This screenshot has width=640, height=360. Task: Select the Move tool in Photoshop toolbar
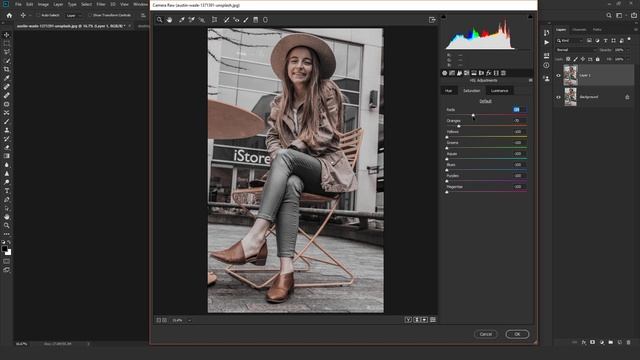(x=7, y=35)
